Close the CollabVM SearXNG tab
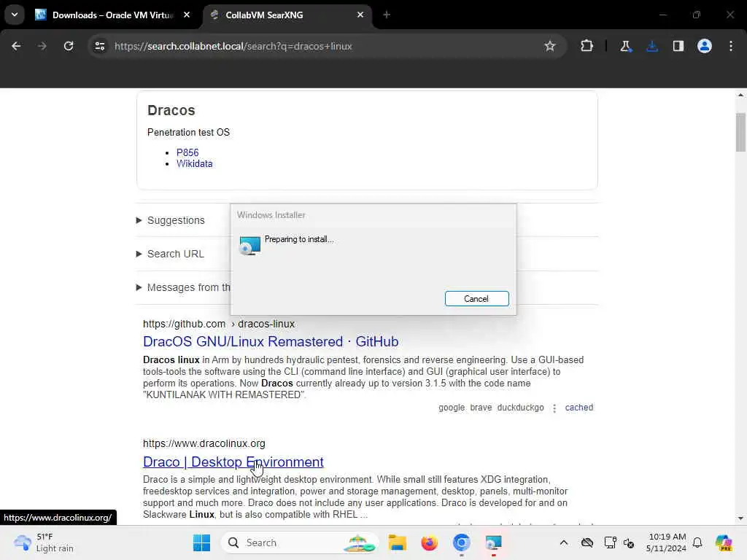Viewport: 747px width, 560px height. (x=360, y=15)
